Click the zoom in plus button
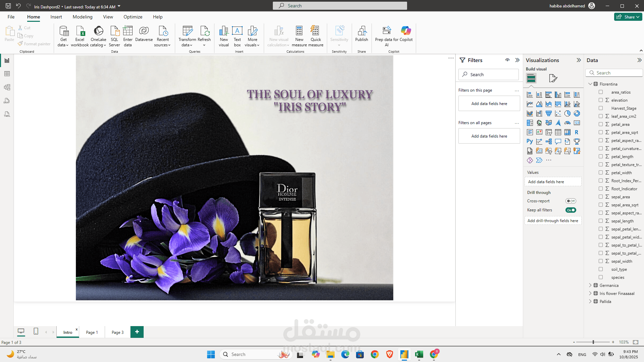This screenshot has height=362, width=644. (613, 342)
